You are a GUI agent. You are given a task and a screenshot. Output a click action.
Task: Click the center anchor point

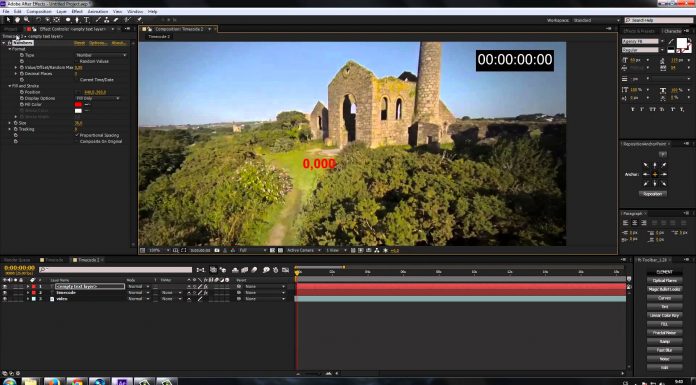click(x=655, y=174)
